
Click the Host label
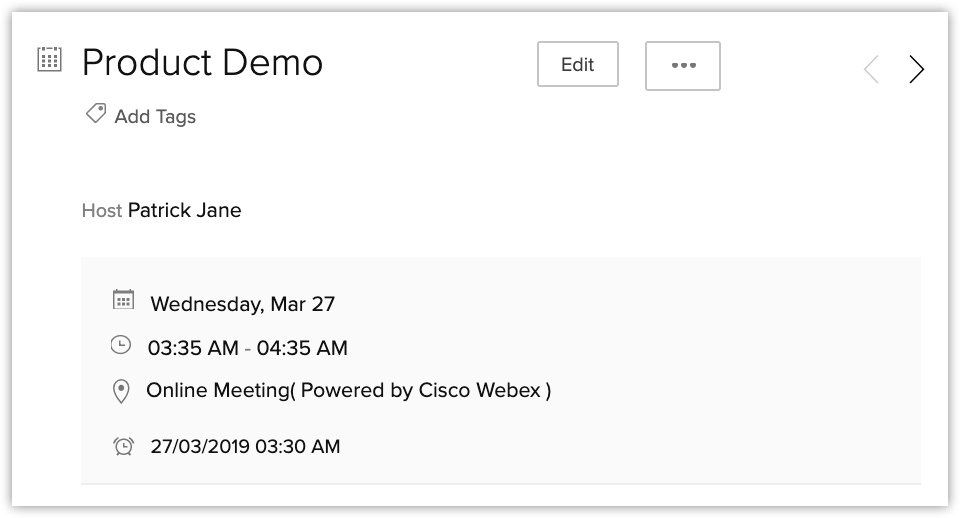[x=102, y=211]
